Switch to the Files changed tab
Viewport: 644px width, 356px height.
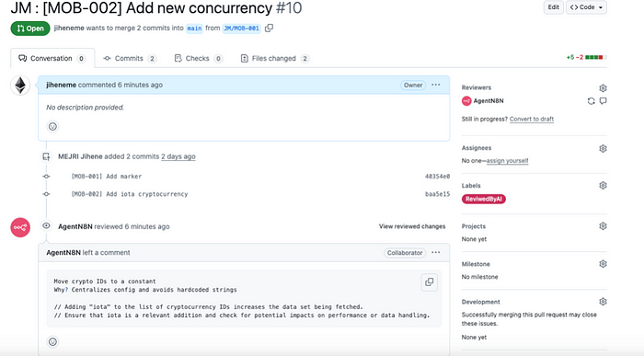point(274,58)
